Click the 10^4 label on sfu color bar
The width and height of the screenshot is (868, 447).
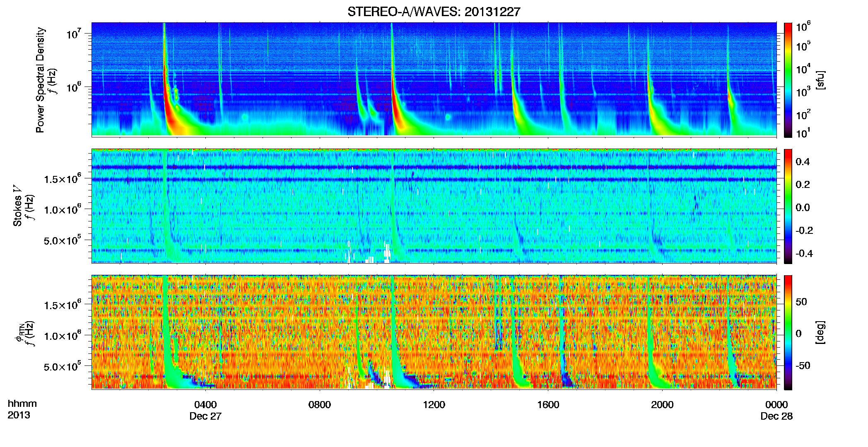[803, 69]
